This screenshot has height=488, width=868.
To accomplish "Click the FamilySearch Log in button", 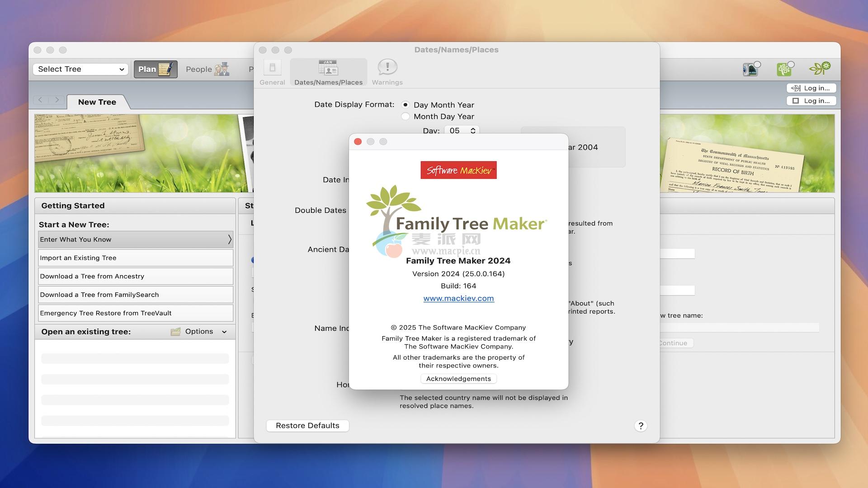I will point(811,101).
